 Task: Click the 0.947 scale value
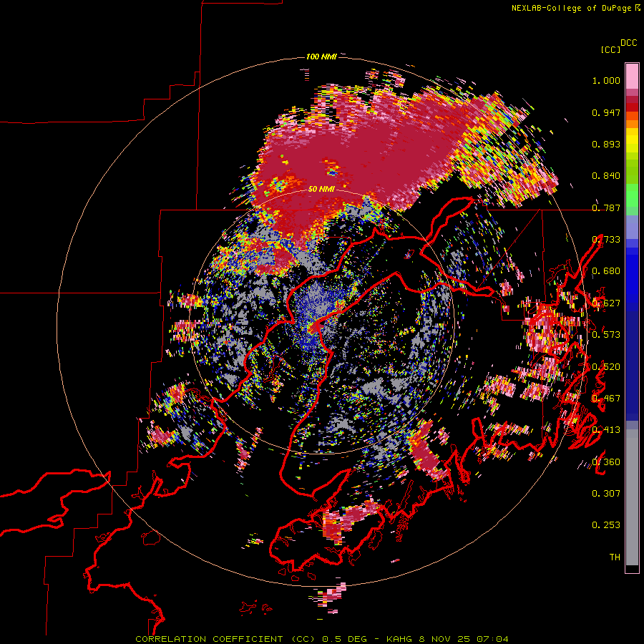[606, 112]
